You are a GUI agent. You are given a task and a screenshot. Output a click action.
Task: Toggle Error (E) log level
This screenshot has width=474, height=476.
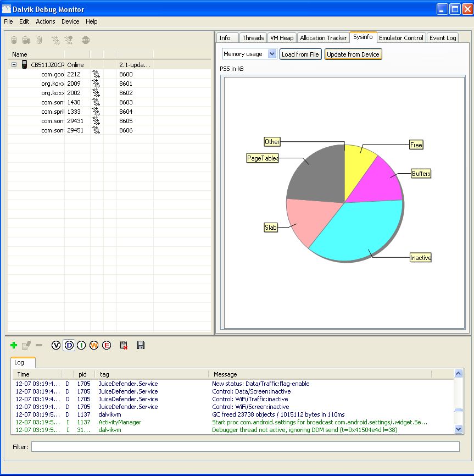107,345
